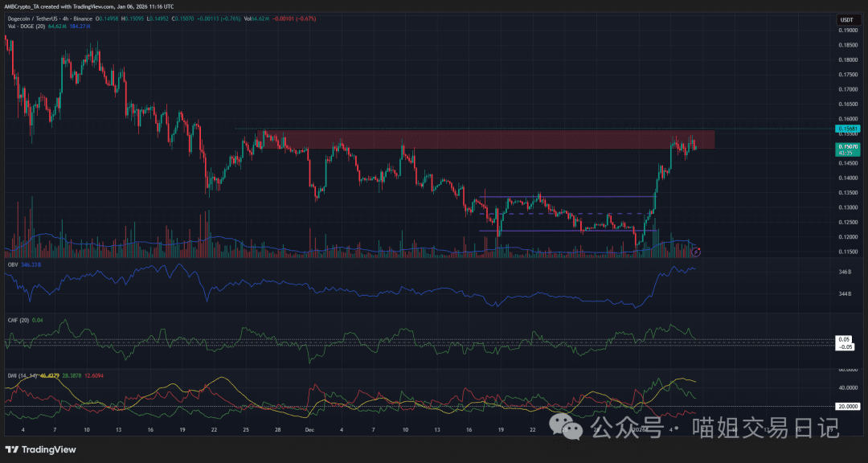Click the 0.13000 price axis label
The image size is (868, 463).
(847, 207)
